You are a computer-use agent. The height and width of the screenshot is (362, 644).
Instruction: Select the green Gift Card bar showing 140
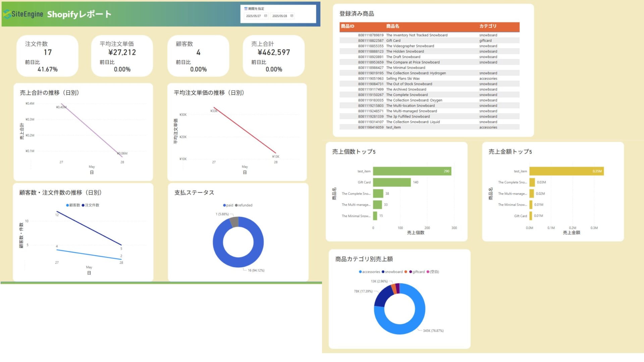click(392, 182)
